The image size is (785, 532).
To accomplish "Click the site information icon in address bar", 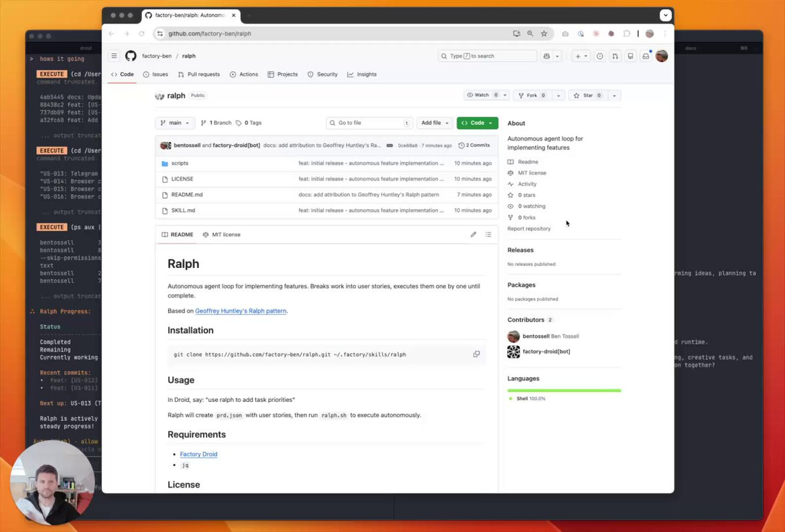I will (x=161, y=33).
